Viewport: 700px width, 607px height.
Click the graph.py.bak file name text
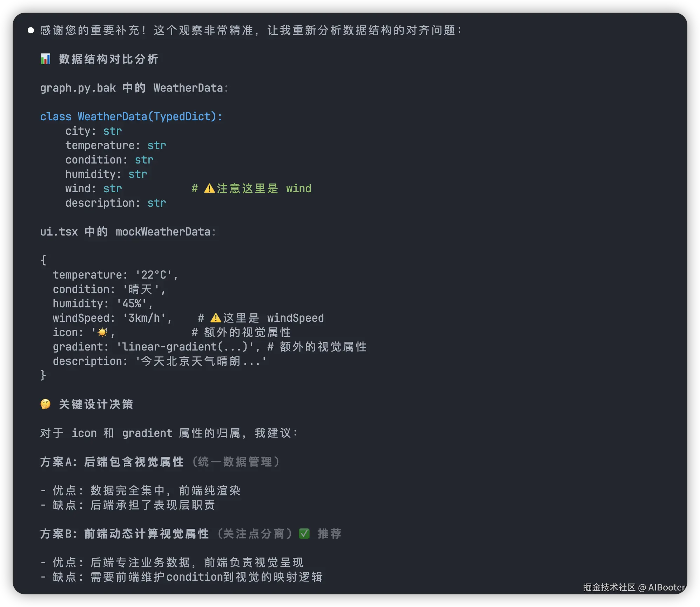(x=78, y=88)
